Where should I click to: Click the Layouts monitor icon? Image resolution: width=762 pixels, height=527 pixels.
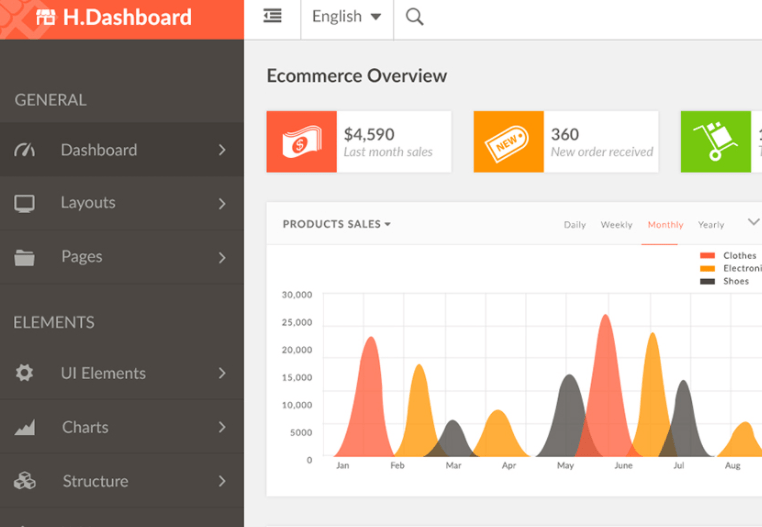point(24,203)
